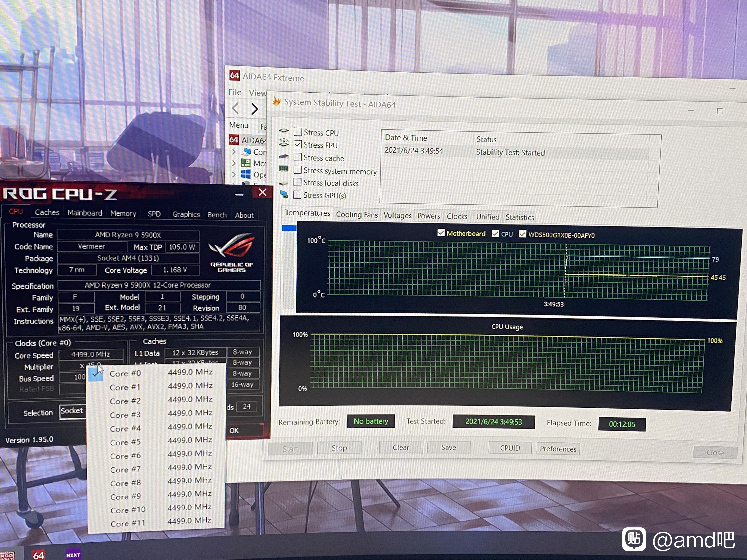Screen dimensions: 747x560
Task: Select Core #5 in the clocks popup
Action: [x=156, y=441]
